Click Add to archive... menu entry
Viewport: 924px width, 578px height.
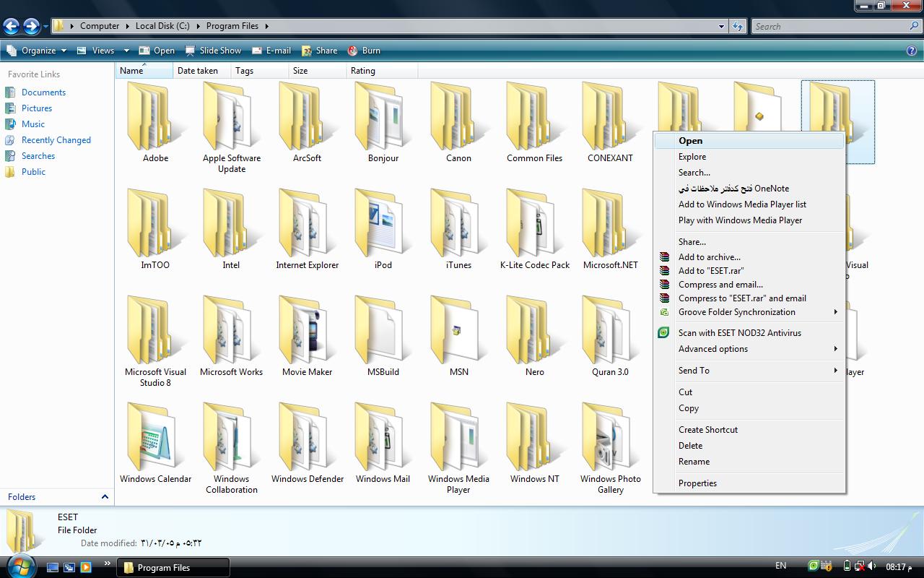click(709, 257)
